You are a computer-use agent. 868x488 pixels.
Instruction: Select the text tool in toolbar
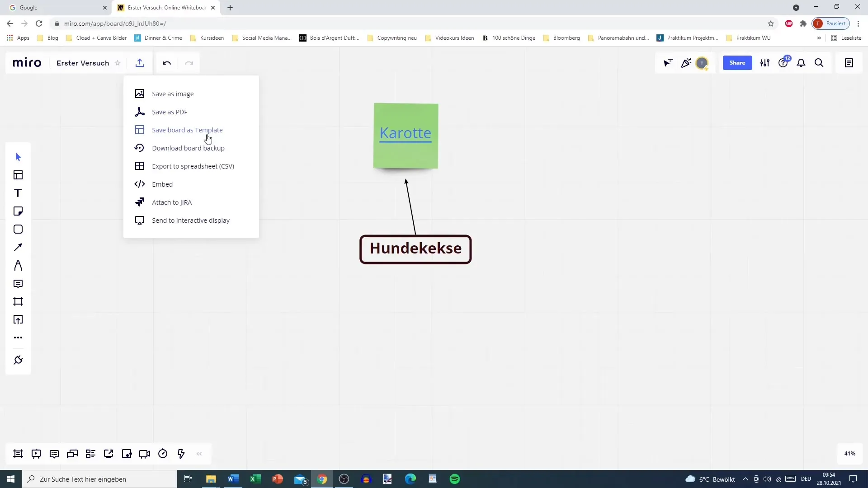click(18, 193)
